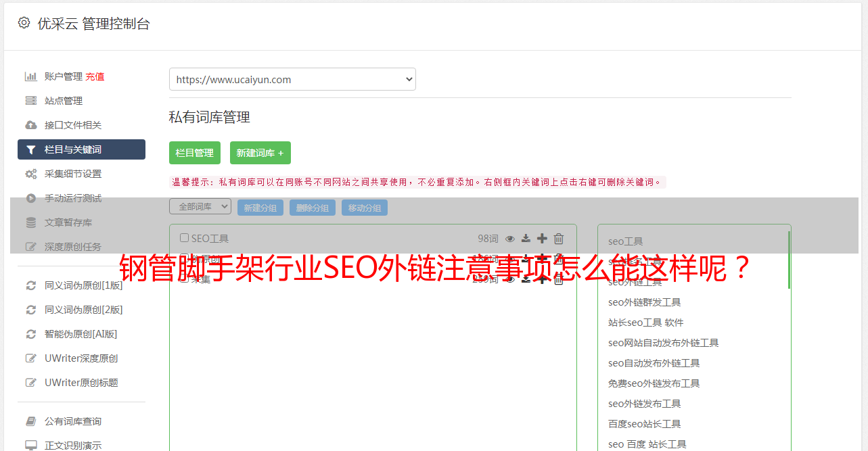Image resolution: width=868 pixels, height=451 pixels.
Task: Expand the 全部词库 group dropdown
Action: coord(200,207)
